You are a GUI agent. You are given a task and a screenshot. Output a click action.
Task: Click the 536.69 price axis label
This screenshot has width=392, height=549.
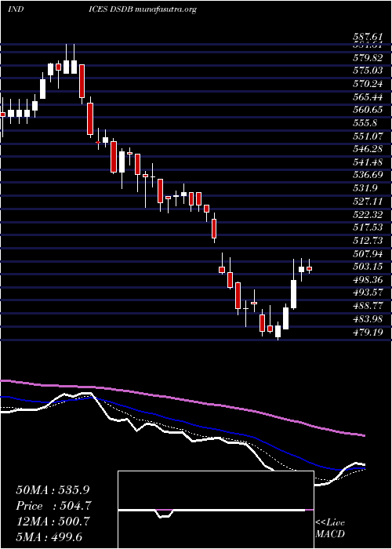[x=368, y=176]
